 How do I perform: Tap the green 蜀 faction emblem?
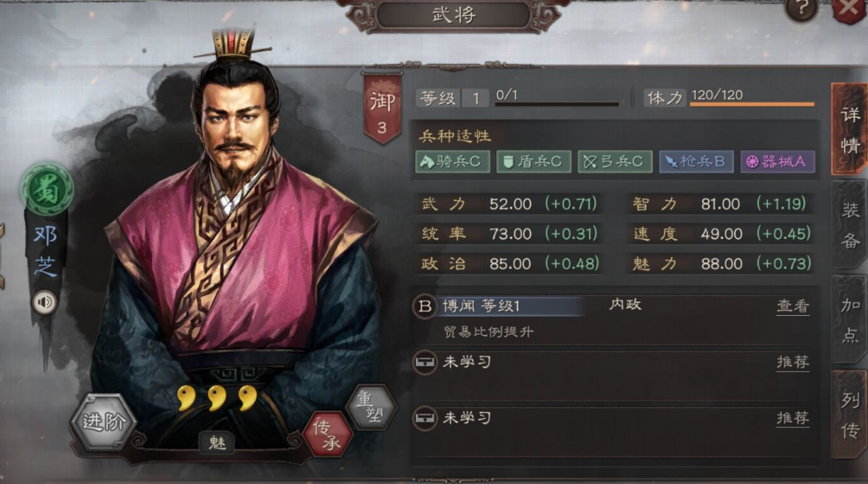point(47,189)
